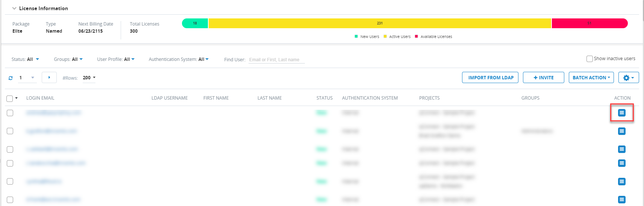
Task: Go to next page arrow button
Action: tap(49, 77)
